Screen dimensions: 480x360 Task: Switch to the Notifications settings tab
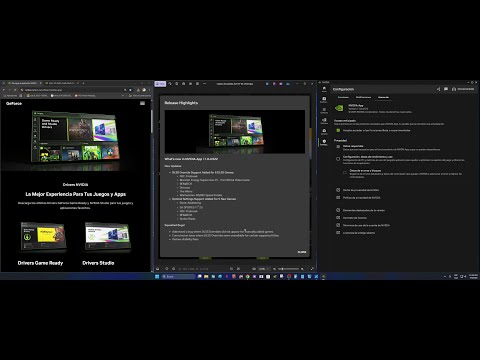tap(363, 97)
